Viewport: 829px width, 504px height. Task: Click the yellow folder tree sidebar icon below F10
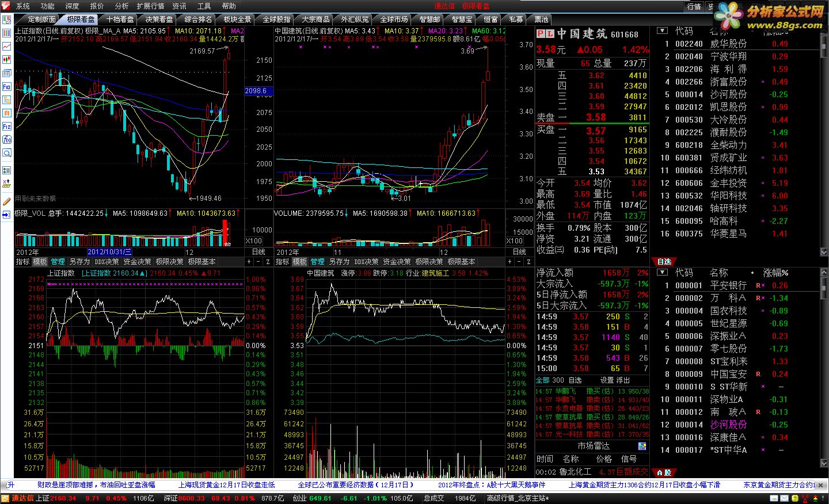point(6,100)
